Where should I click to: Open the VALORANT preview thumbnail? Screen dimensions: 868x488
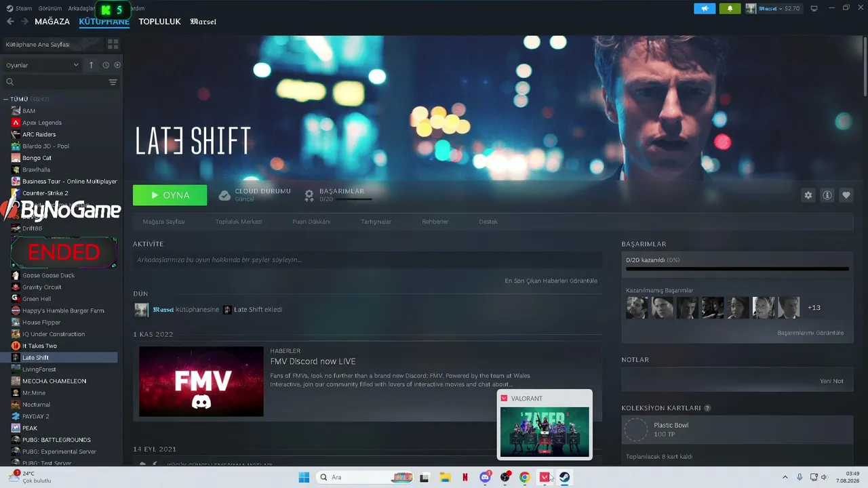coord(545,432)
